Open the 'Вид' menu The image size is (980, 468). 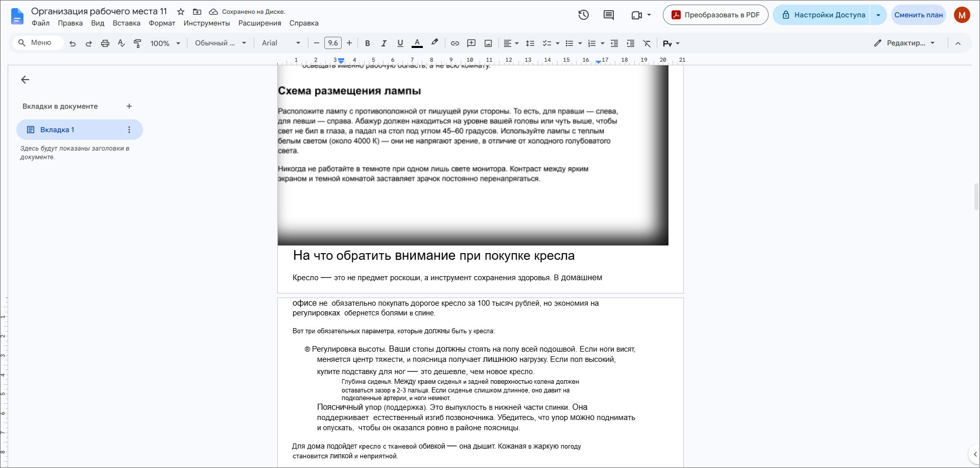point(98,23)
